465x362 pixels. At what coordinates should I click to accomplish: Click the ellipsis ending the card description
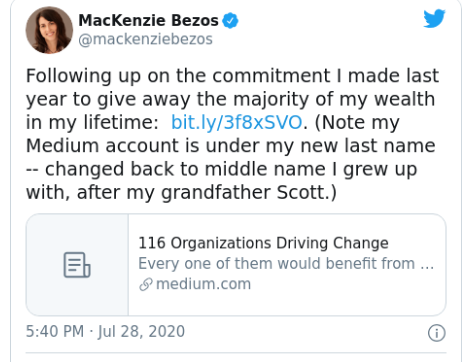tap(427, 265)
